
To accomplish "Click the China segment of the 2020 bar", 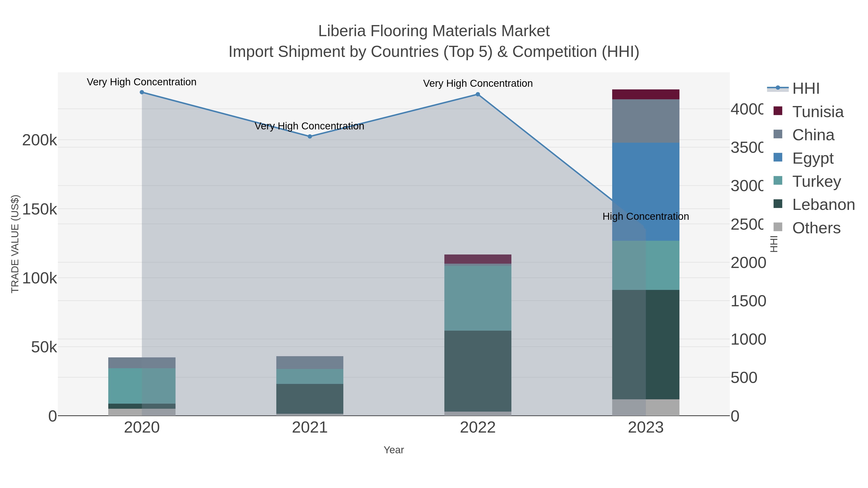I will (x=142, y=363).
